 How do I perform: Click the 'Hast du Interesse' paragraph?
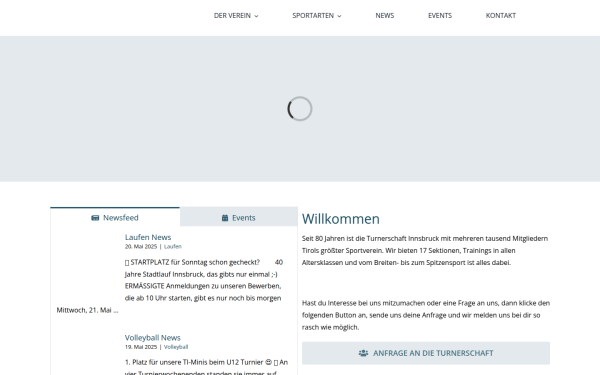click(426, 315)
